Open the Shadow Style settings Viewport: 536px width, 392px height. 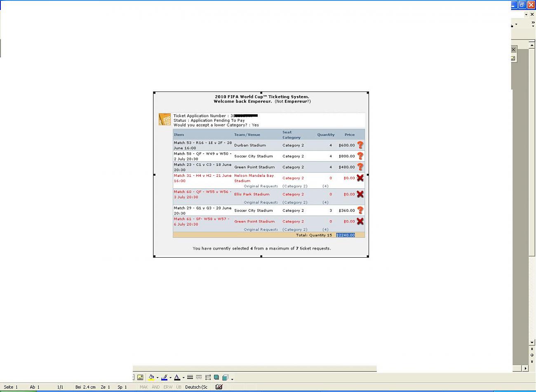coord(216,377)
